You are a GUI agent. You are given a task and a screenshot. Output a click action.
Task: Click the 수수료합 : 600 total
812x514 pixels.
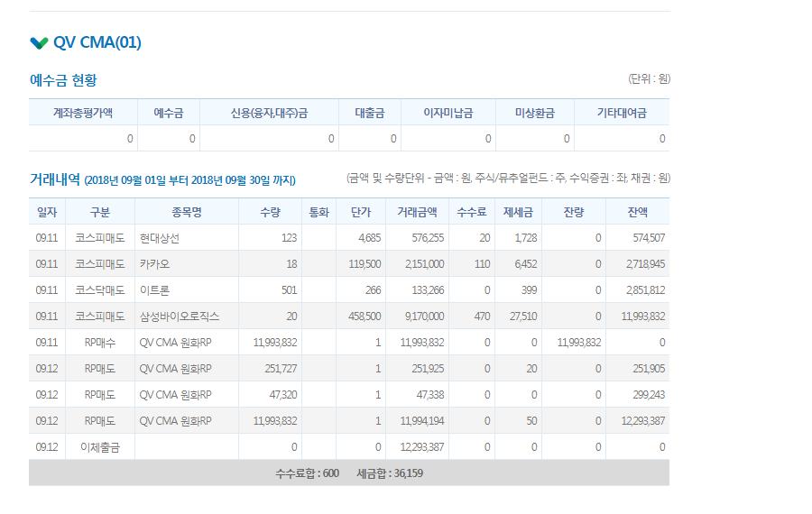click(307, 473)
